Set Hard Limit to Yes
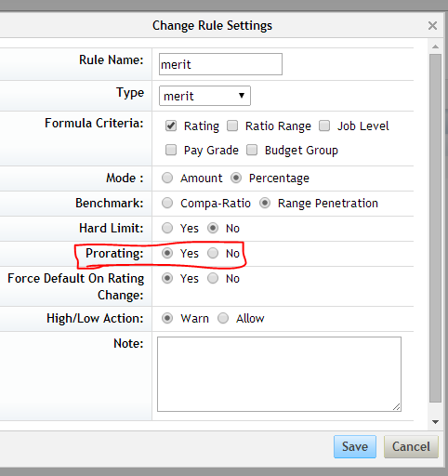Screen dimensions: 448x476 [167, 228]
